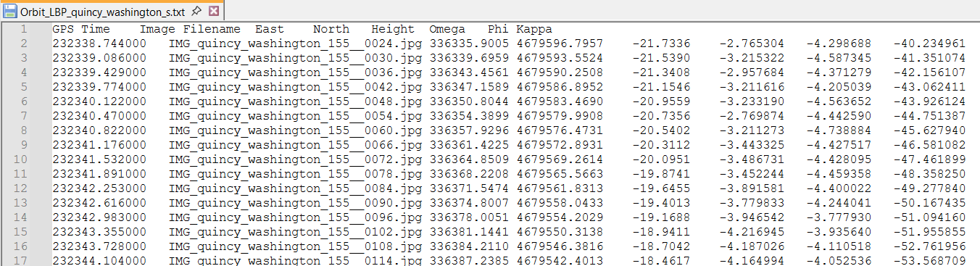Click filename IMG_quincy_washington_155__0030.jpg
980x266 pixels.
click(x=295, y=58)
